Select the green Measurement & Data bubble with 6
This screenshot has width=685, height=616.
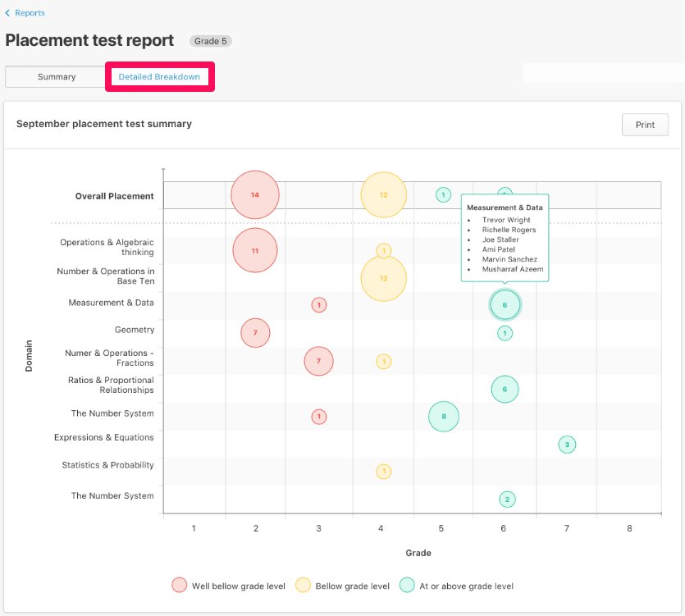tap(505, 305)
